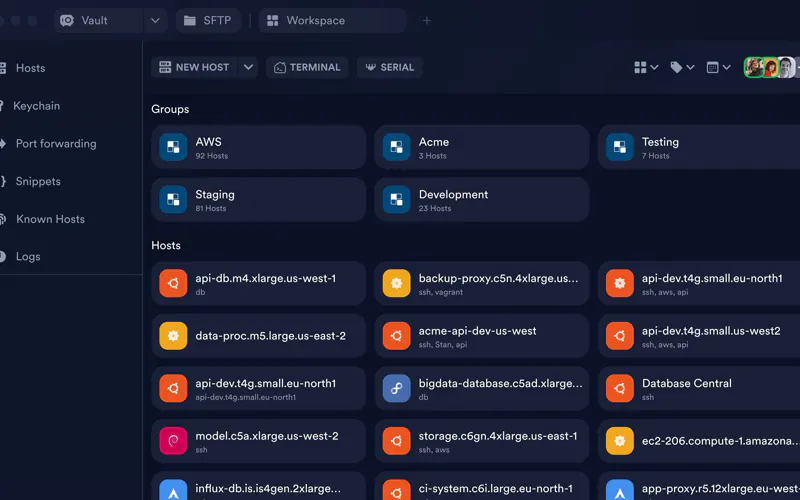Click the Staging group icon
This screenshot has width=800, height=500.
(173, 199)
